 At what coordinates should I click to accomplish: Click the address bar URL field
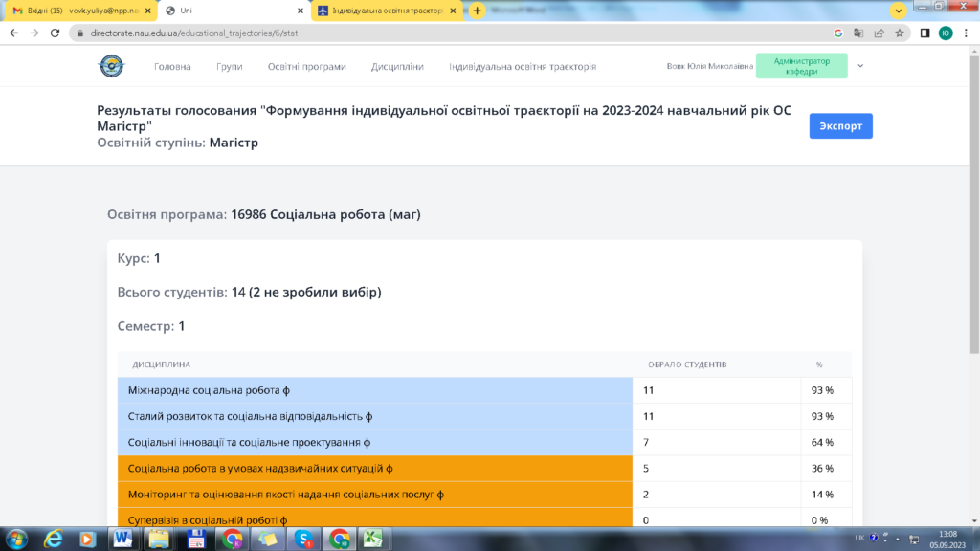(x=431, y=33)
